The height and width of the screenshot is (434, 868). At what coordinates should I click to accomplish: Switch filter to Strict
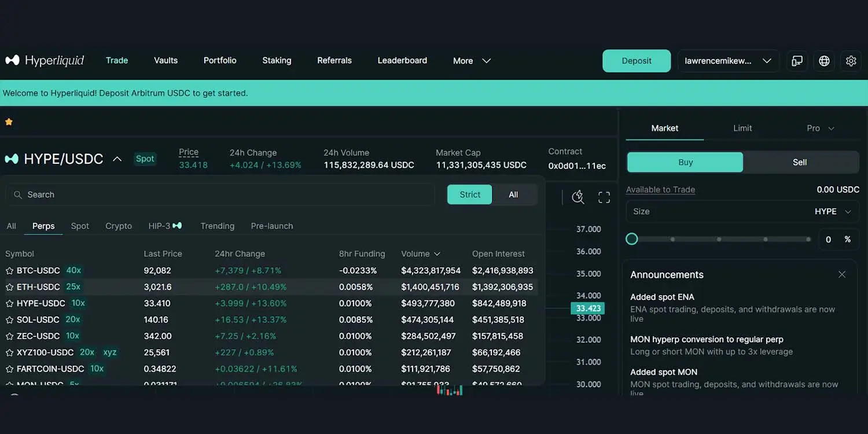tap(469, 195)
